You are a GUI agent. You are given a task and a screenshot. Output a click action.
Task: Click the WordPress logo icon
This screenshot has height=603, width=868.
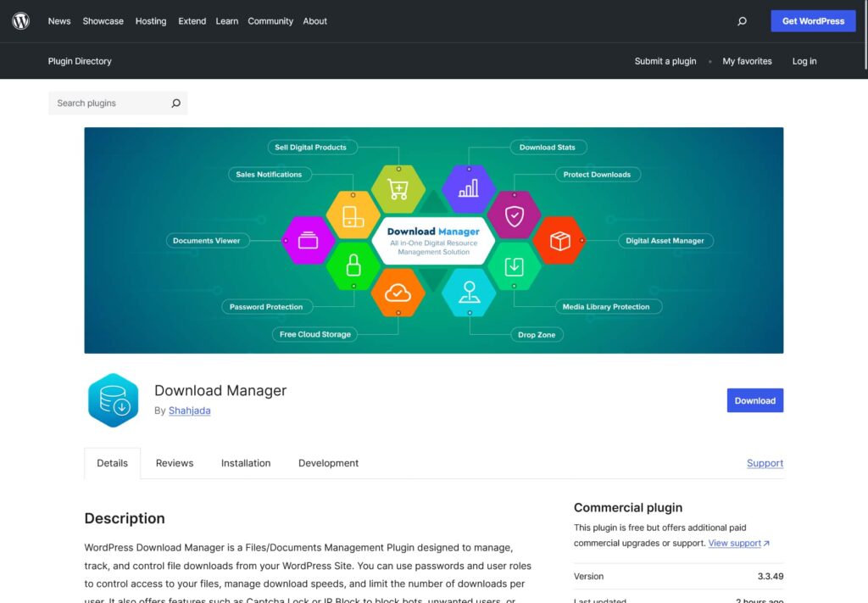click(x=21, y=21)
